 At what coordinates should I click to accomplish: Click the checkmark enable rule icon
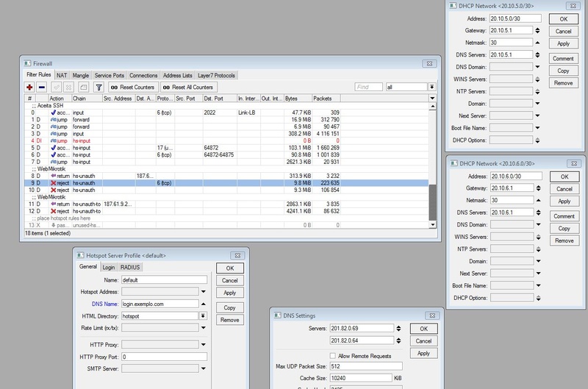click(57, 87)
